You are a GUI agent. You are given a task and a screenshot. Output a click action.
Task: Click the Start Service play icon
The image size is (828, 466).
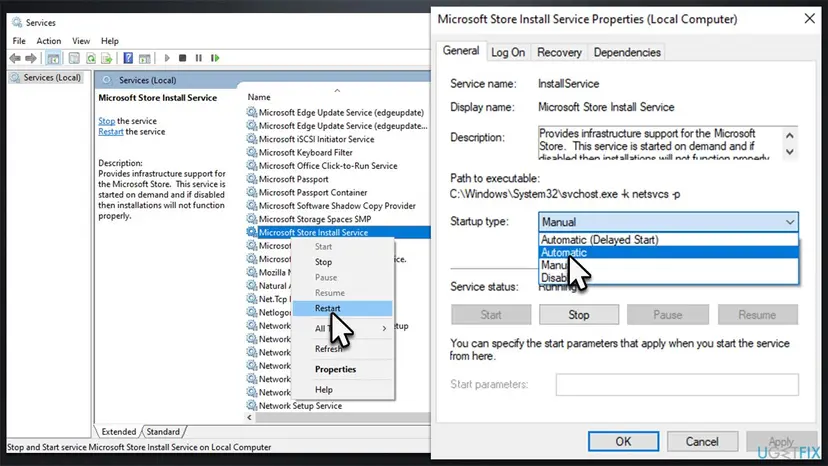[167, 58]
